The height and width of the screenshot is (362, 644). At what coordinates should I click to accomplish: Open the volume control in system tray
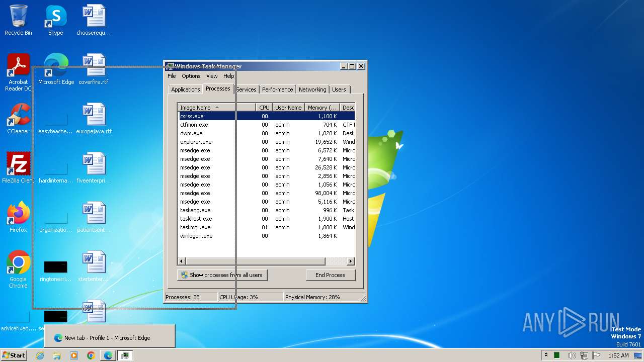pos(572,355)
